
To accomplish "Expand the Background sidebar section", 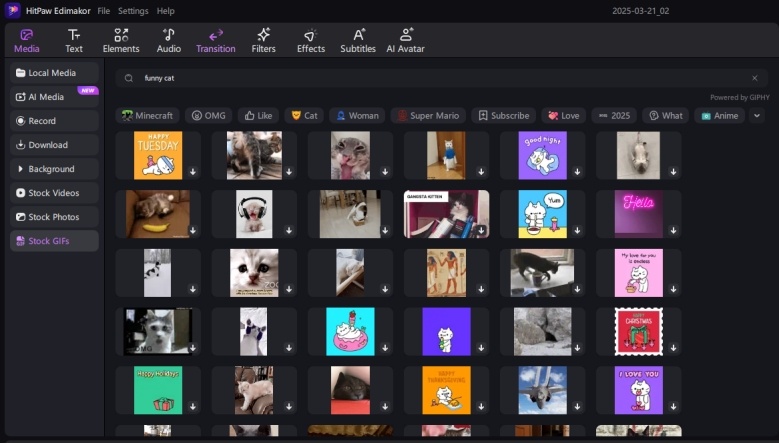I will [x=54, y=169].
